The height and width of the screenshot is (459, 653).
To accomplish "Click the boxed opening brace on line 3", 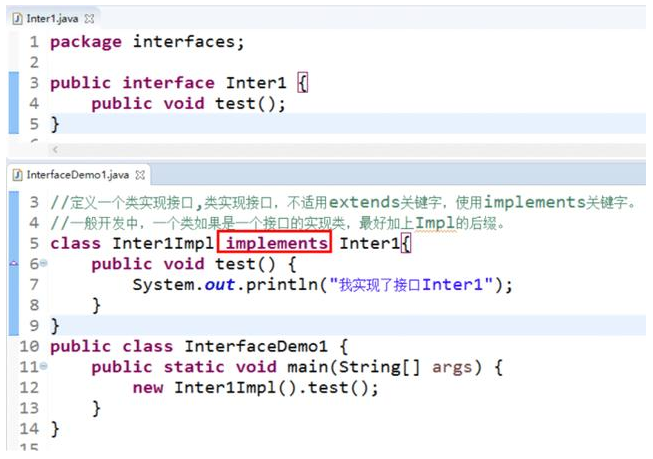I will tap(304, 83).
